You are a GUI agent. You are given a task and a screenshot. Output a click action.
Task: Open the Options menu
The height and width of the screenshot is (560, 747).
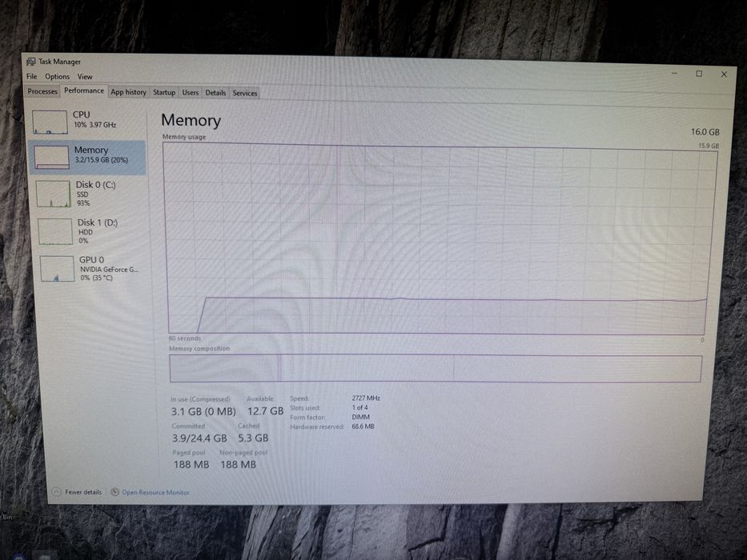point(57,76)
